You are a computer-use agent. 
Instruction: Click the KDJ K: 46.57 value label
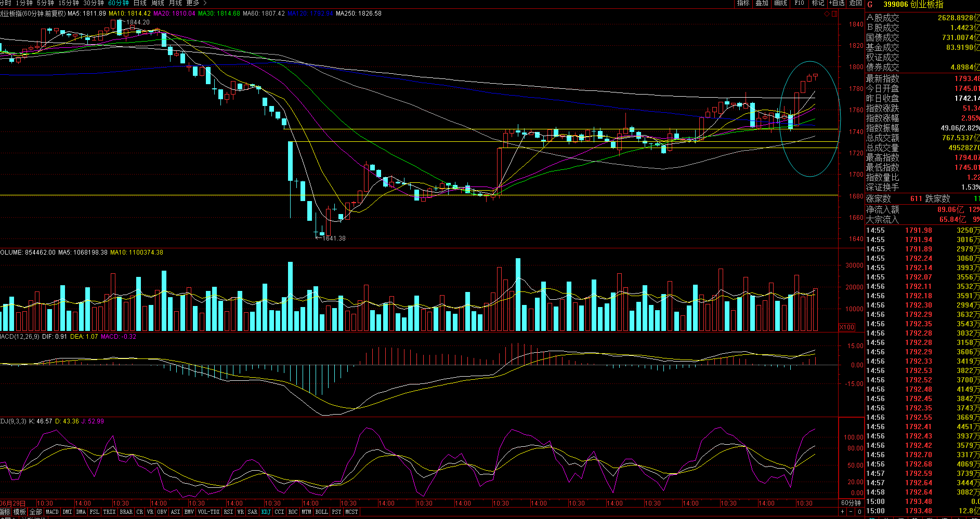pos(41,421)
